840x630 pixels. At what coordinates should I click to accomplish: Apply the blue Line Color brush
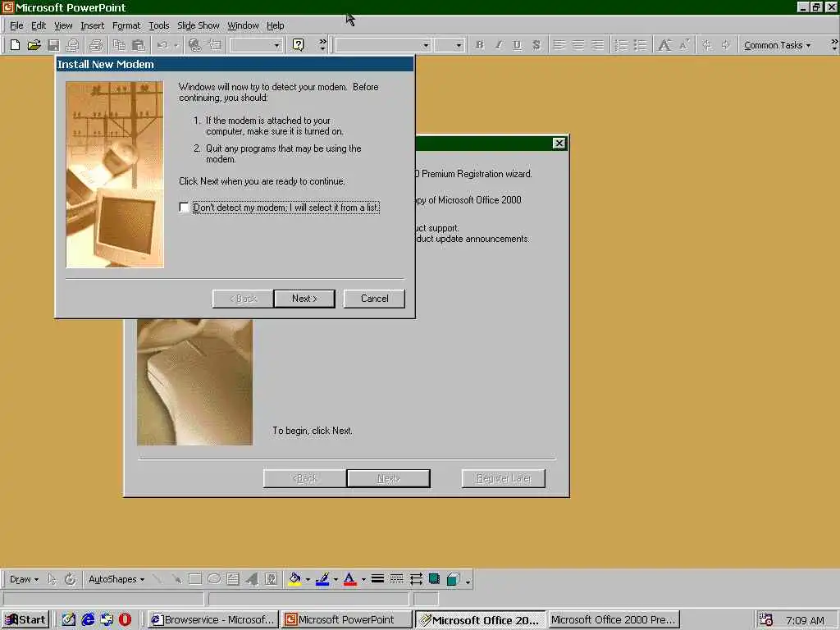tap(322, 579)
